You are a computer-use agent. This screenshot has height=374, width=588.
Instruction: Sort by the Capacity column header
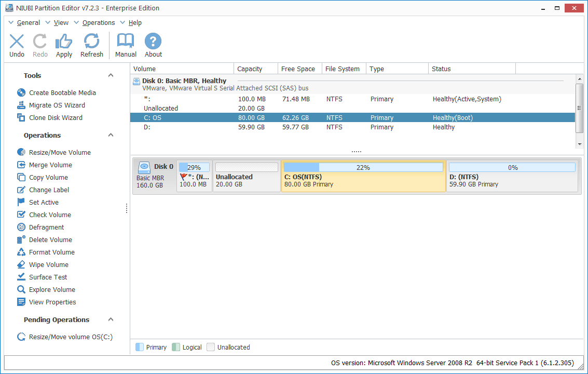tap(256, 69)
